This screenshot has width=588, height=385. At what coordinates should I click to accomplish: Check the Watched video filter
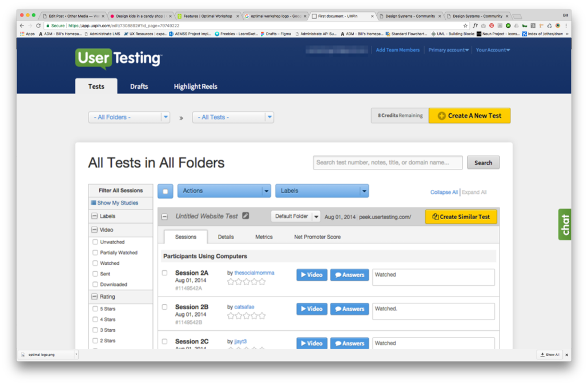click(x=95, y=263)
